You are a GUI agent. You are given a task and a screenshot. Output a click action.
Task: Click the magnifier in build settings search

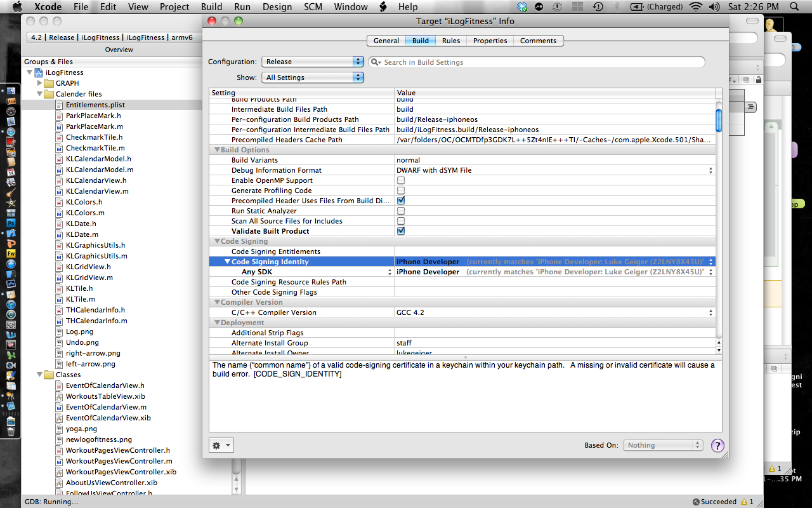[x=376, y=62]
